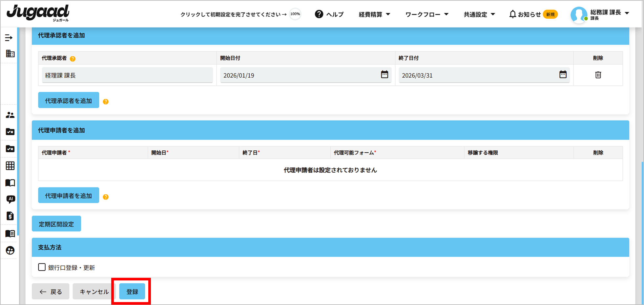644x305 pixels.
Task: Expand the 経費精算 dropdown menu
Action: [374, 14]
